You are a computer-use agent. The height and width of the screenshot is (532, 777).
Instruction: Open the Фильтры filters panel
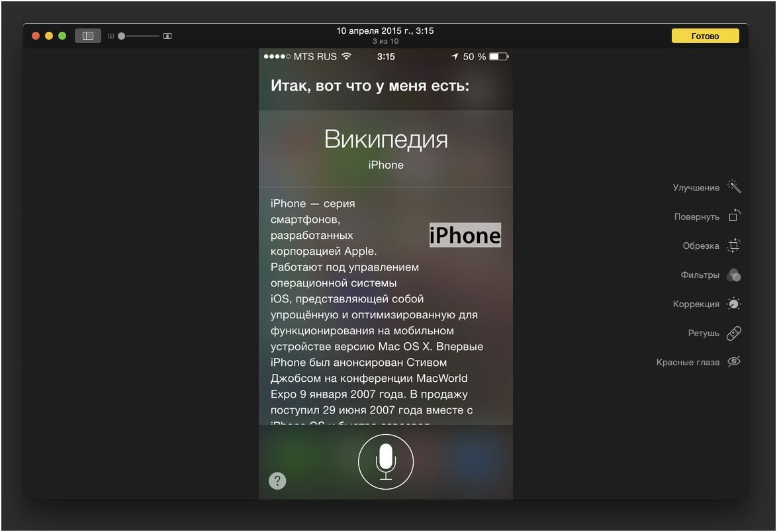coord(733,275)
